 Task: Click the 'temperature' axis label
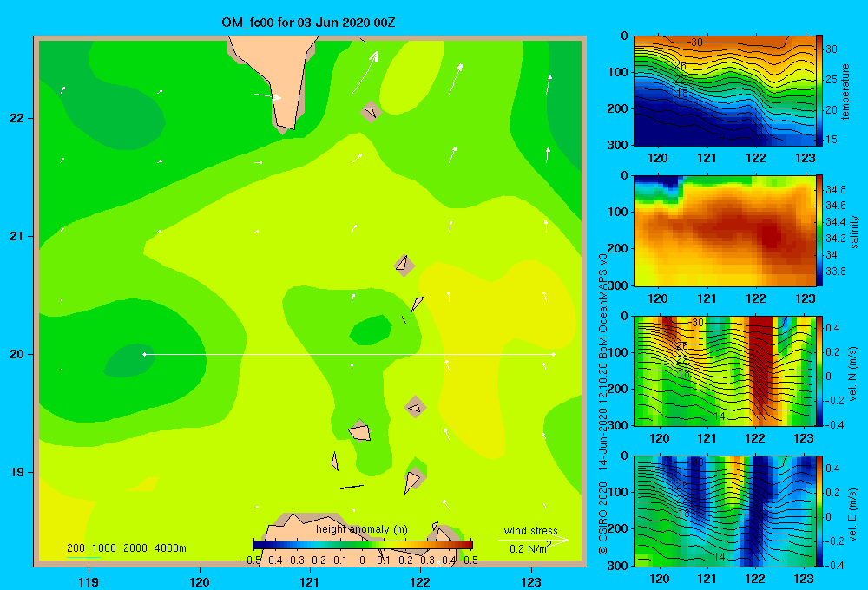tap(845, 91)
